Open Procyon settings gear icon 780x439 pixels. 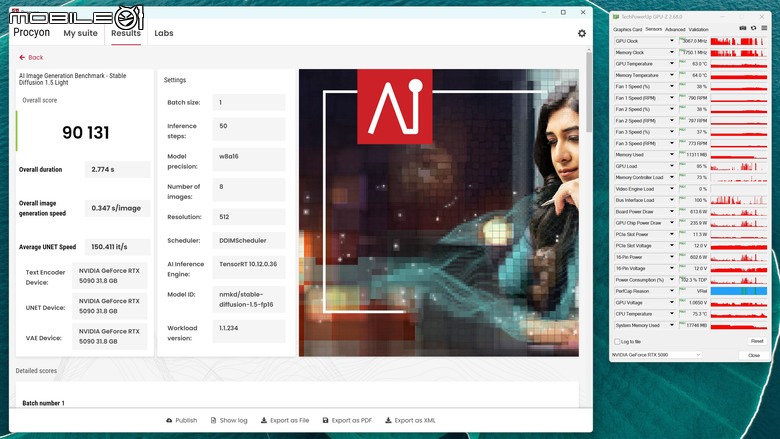tap(582, 33)
